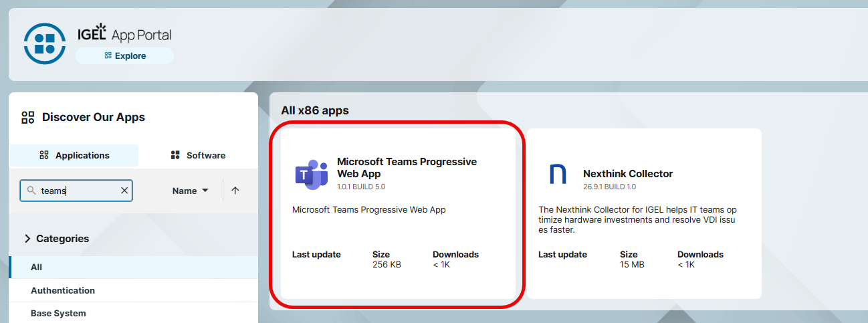Viewport: 868px width, 323px height.
Task: Switch to the Applications tab
Action: 74,155
